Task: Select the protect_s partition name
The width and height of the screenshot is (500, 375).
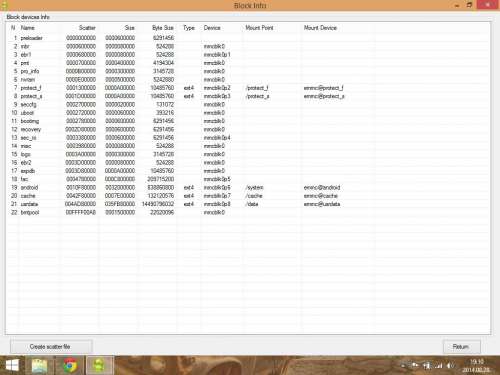Action: (31, 96)
